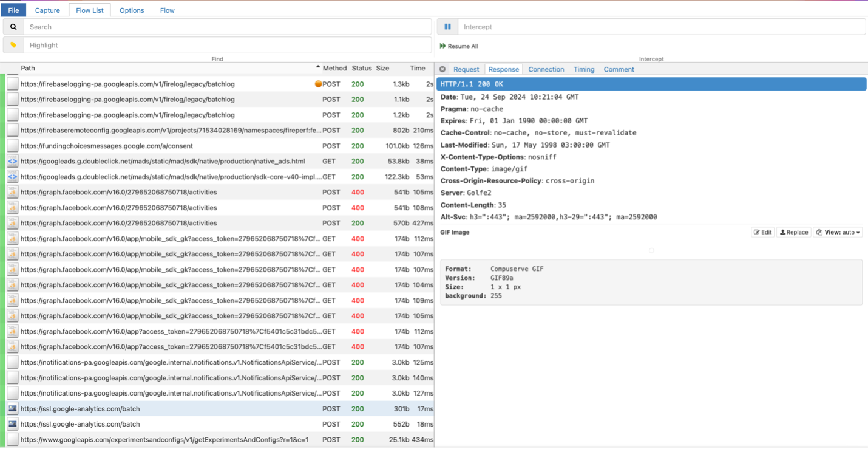Click the orange intercepted marker on first flow
Viewport: 868px width, 449px height.
point(318,84)
